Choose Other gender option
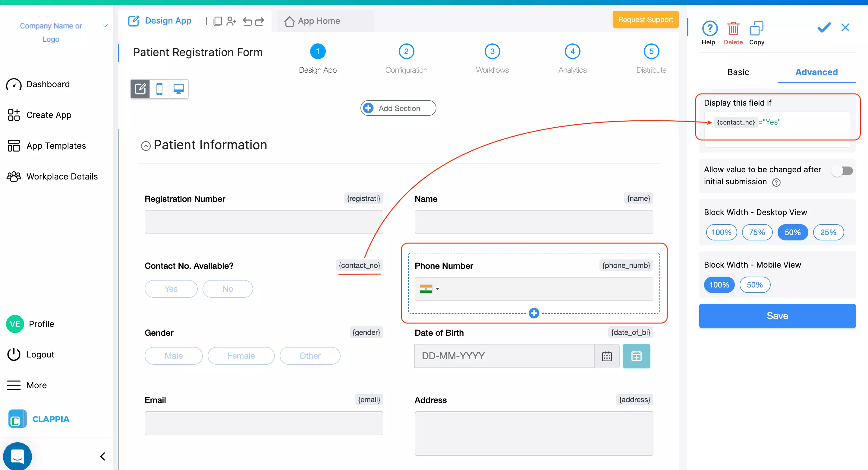This screenshot has height=470, width=868. point(310,356)
